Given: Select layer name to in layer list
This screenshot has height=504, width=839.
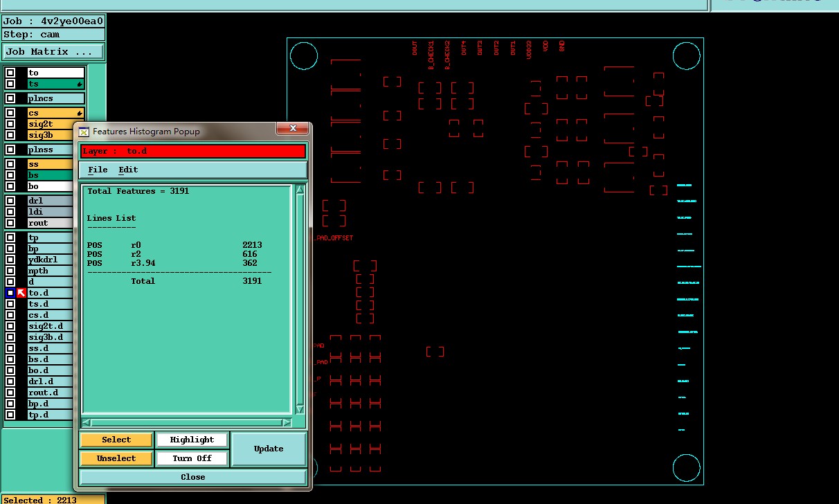Looking at the screenshot, I should [56, 73].
